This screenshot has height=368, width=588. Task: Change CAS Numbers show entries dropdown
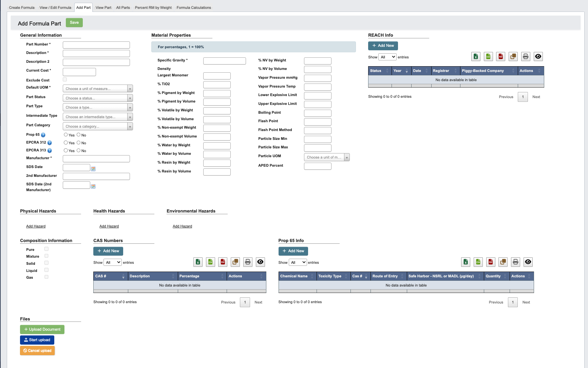pyautogui.click(x=113, y=262)
